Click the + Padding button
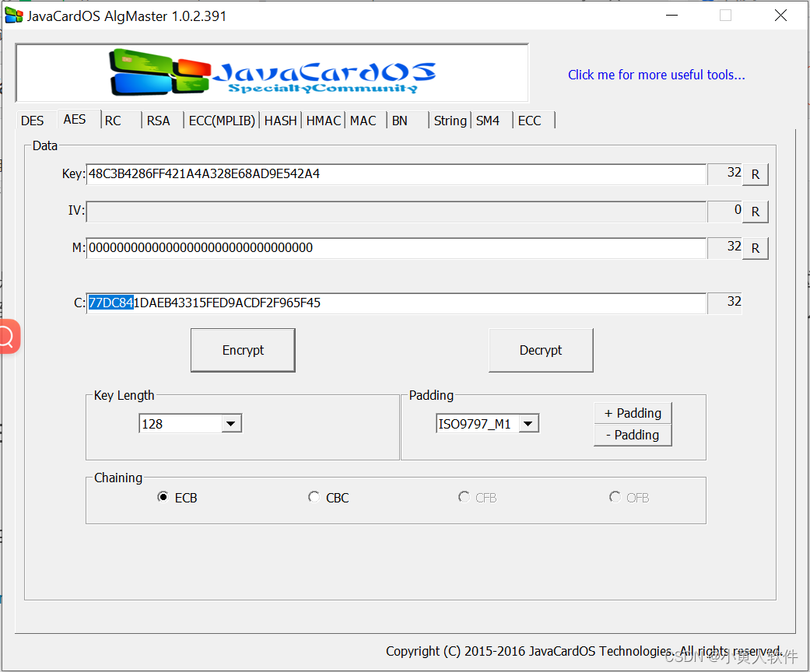The image size is (810, 672). click(633, 413)
